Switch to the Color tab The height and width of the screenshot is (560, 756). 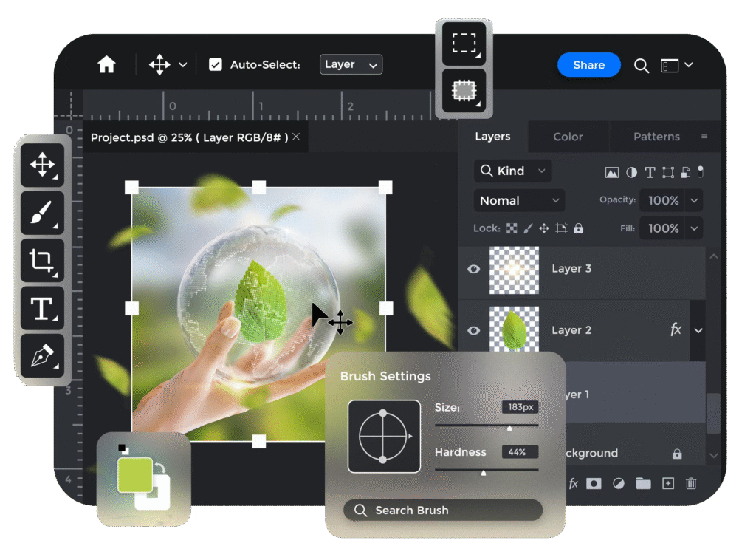pyautogui.click(x=568, y=137)
